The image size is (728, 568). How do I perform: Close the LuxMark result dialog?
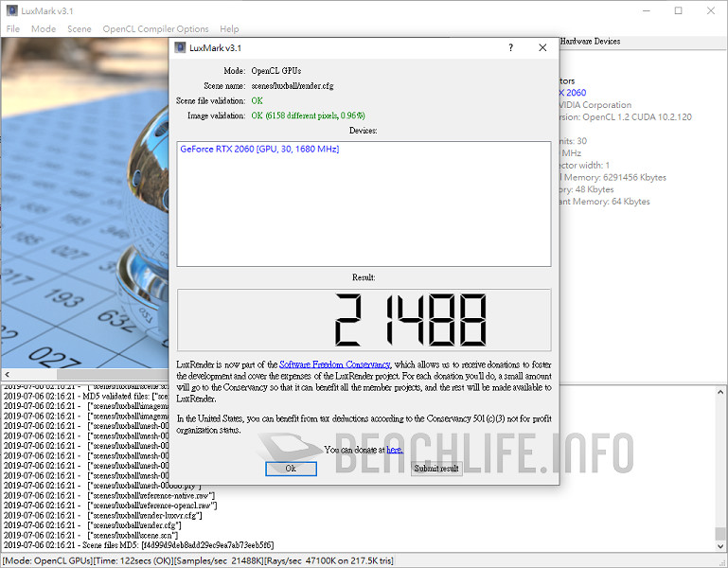pos(542,47)
